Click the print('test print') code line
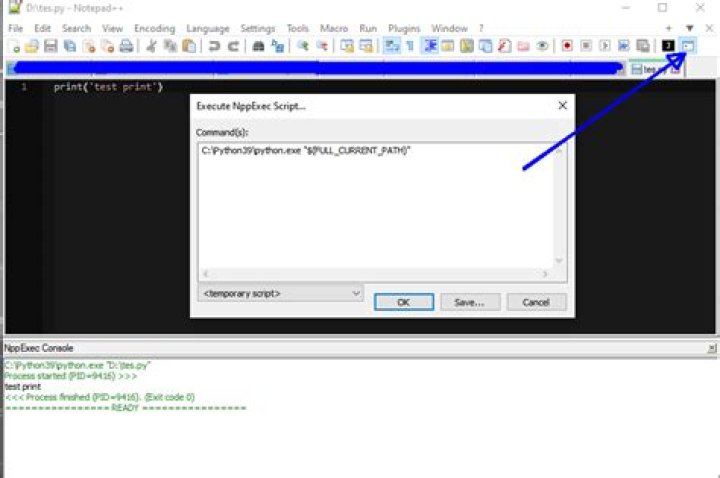The width and height of the screenshot is (720, 478). pyautogui.click(x=108, y=87)
